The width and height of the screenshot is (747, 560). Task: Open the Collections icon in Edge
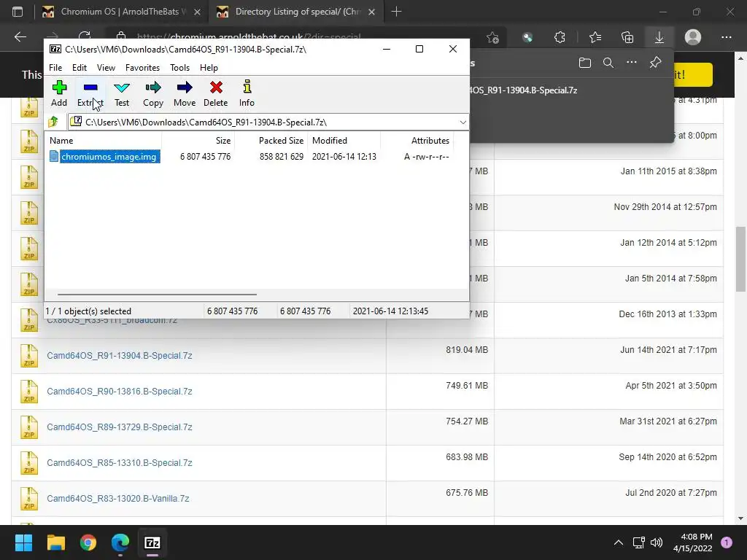tap(627, 37)
